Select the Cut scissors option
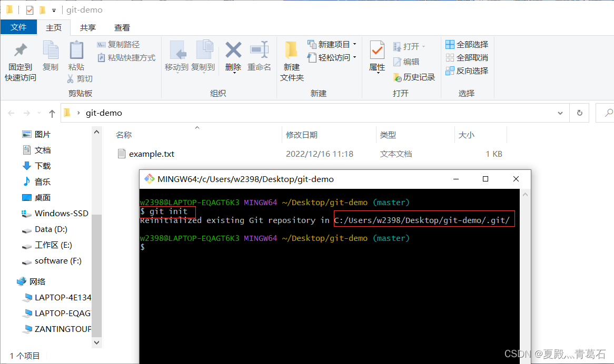The image size is (614, 364). (80, 78)
